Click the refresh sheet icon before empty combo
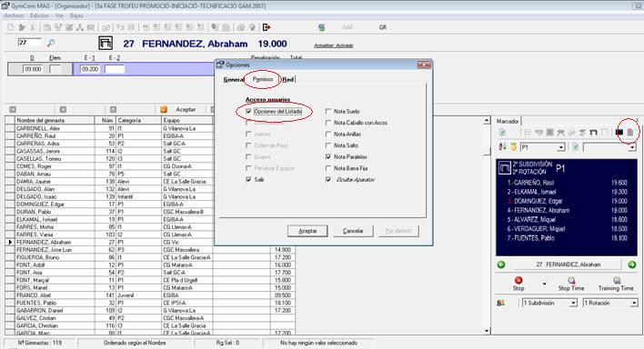The height and width of the screenshot is (349, 644). coord(576,146)
